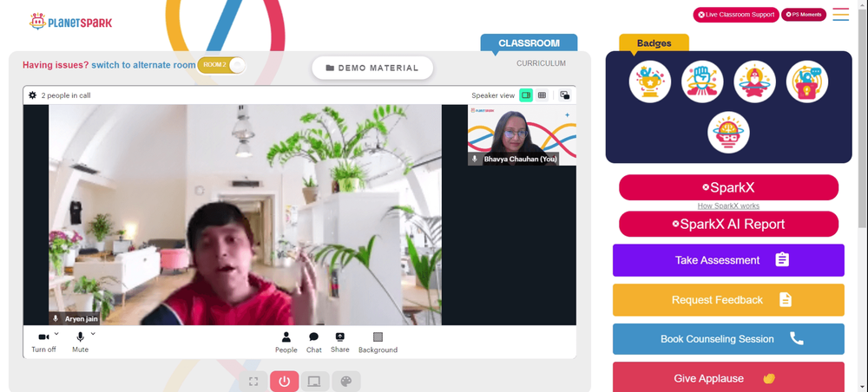Switch to the CURRICULUM tab
868x392 pixels.
pos(541,63)
